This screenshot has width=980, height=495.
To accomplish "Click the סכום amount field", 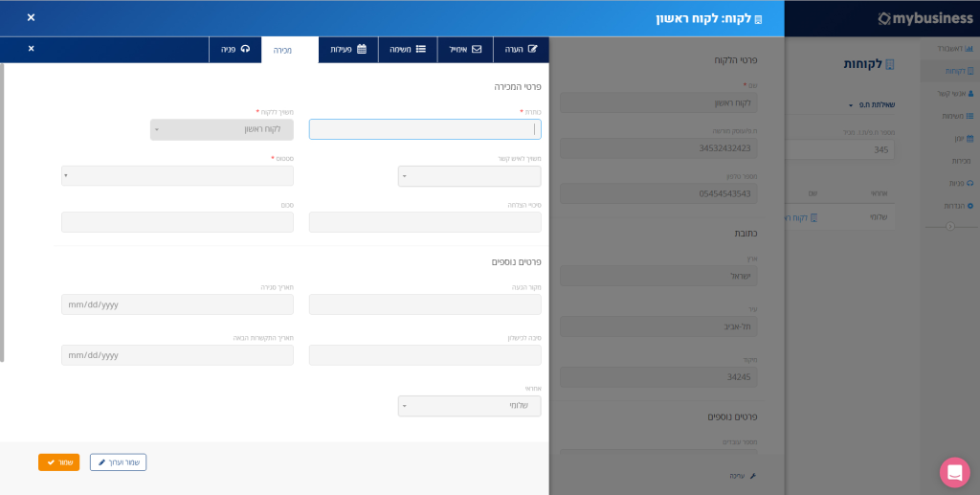I will pos(177,222).
